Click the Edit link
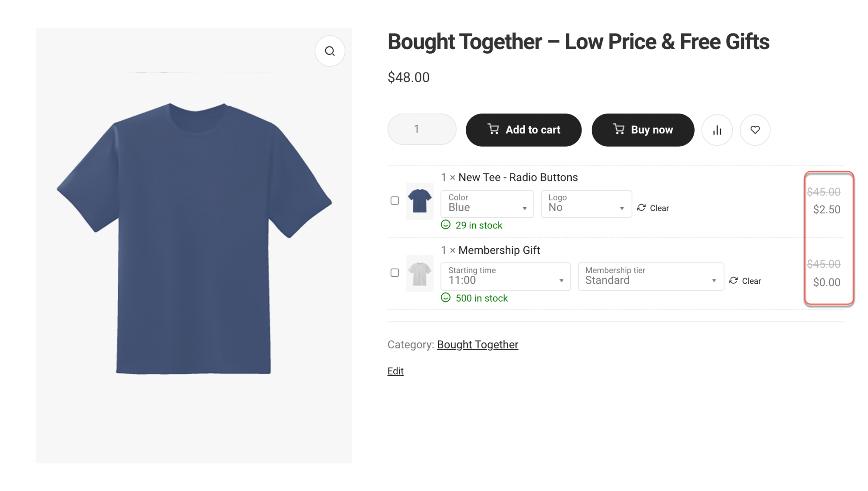The image size is (868, 491). (x=395, y=371)
